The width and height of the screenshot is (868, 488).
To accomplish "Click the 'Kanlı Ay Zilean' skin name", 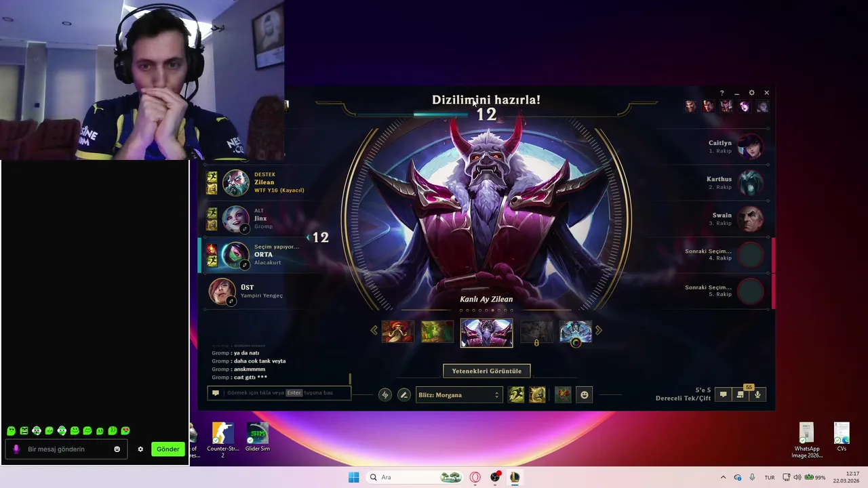I will pos(486,299).
